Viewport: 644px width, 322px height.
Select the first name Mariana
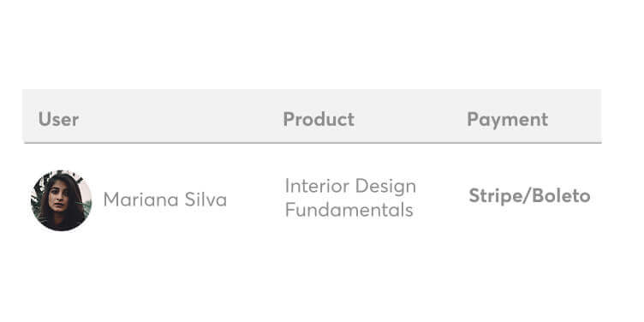coord(140,200)
